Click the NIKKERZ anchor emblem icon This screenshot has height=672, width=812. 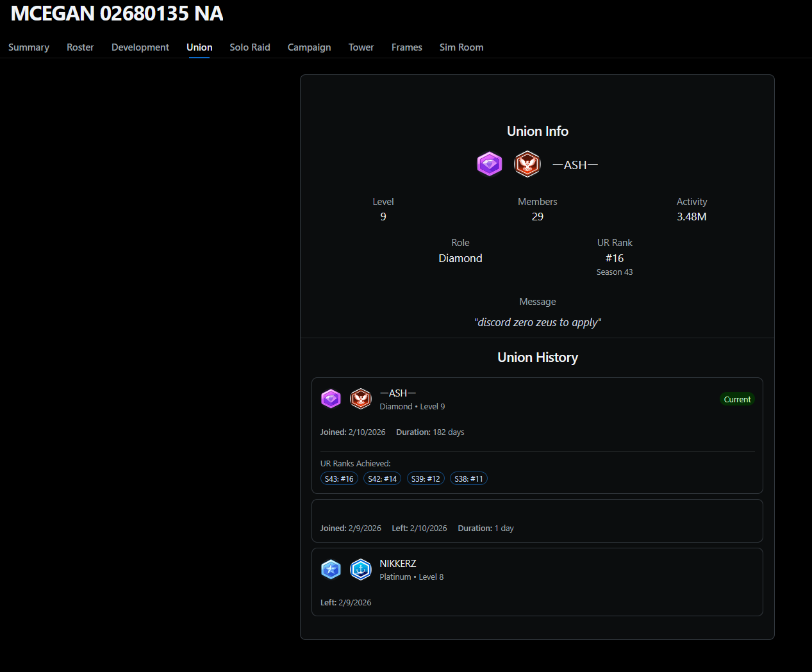point(361,569)
